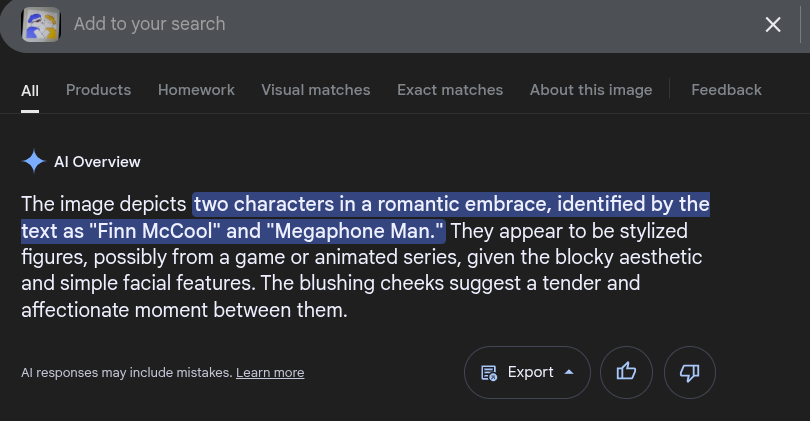The image size is (810, 421).
Task: Go to the Visual matches tab
Action: [316, 90]
